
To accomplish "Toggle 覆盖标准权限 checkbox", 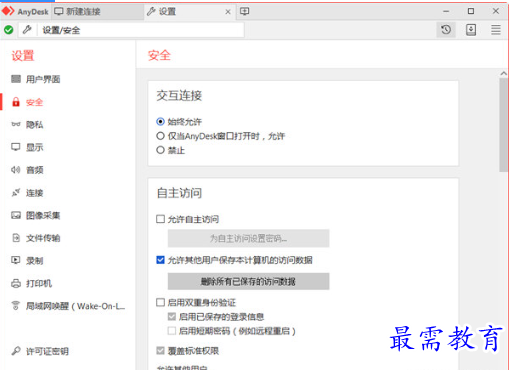I will tap(160, 350).
